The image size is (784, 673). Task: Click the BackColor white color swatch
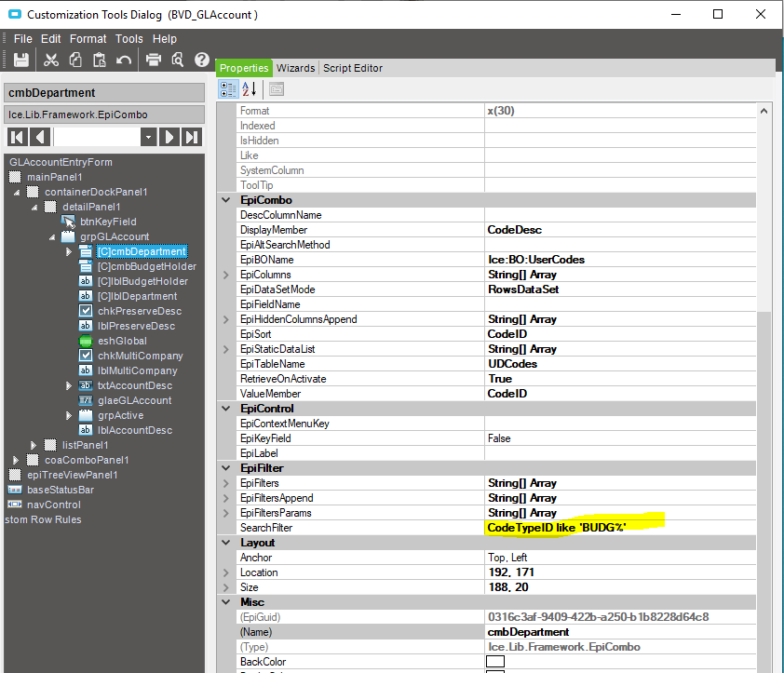pos(495,662)
